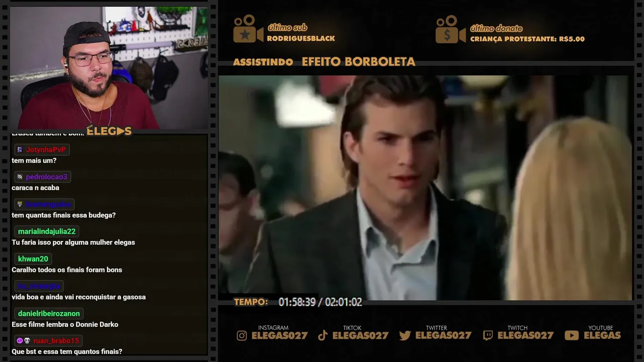
Task: Click the badge icon beside JotynhaPvP
Action: tap(20, 150)
